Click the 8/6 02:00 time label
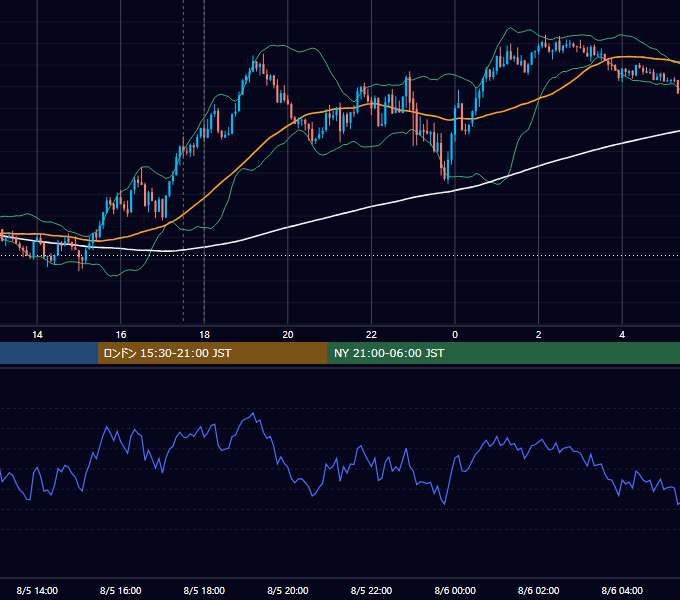Image resolution: width=680 pixels, height=600 pixels. pos(539,590)
